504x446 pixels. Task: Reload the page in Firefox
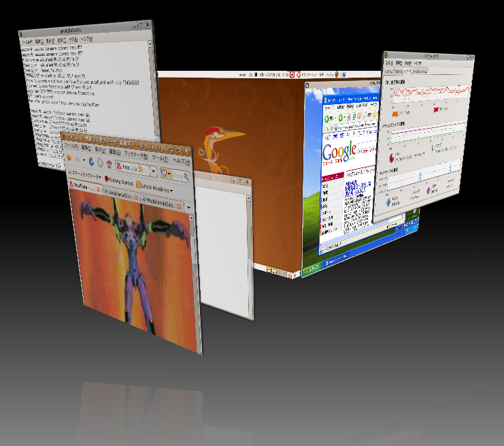click(91, 161)
